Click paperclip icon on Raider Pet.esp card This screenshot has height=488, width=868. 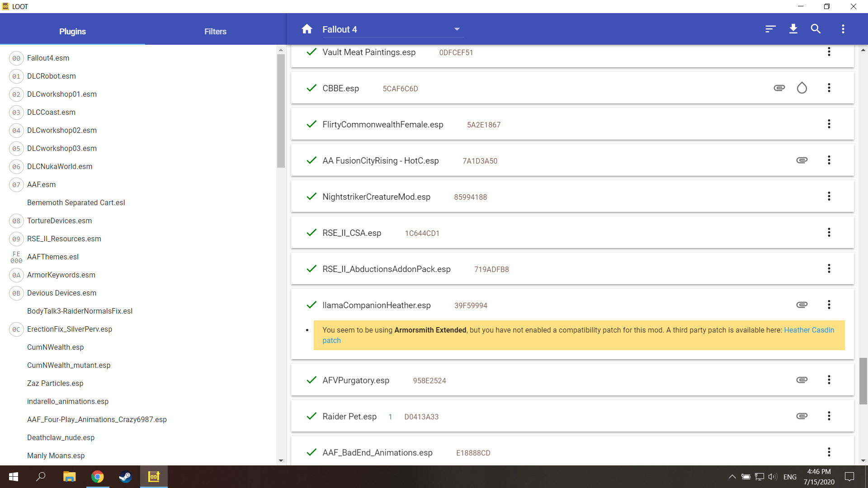[x=802, y=416]
